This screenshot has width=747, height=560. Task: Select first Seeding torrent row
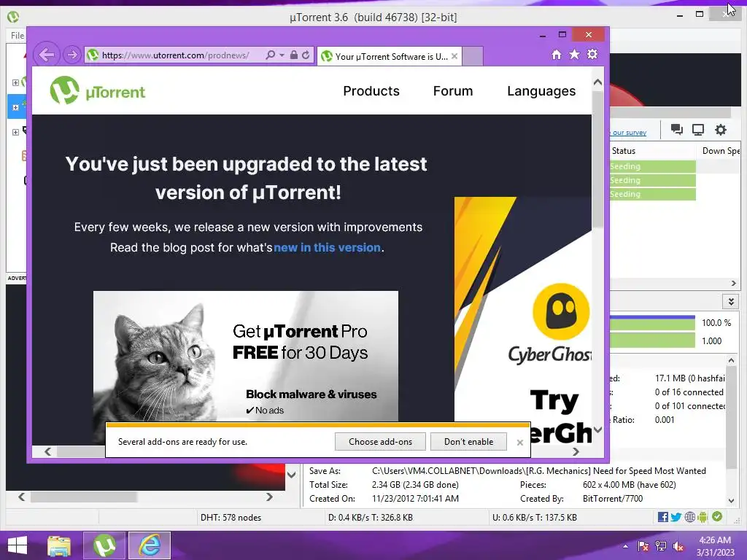pos(652,166)
